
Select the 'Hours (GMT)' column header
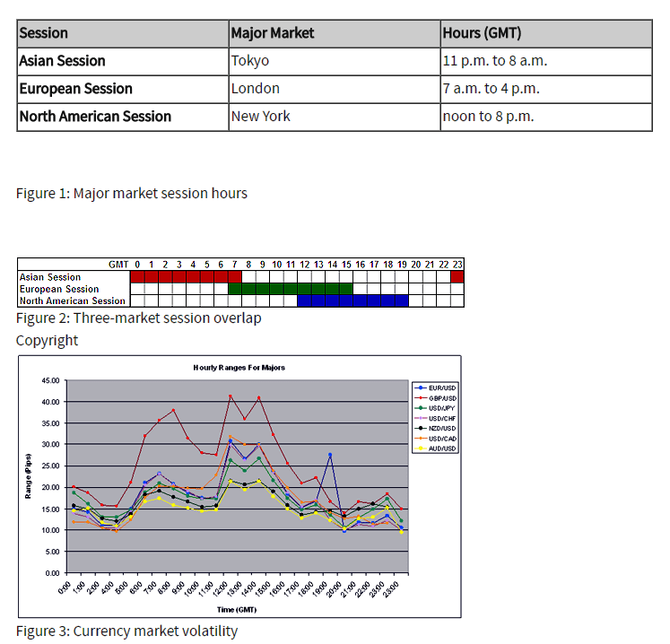[x=482, y=33]
